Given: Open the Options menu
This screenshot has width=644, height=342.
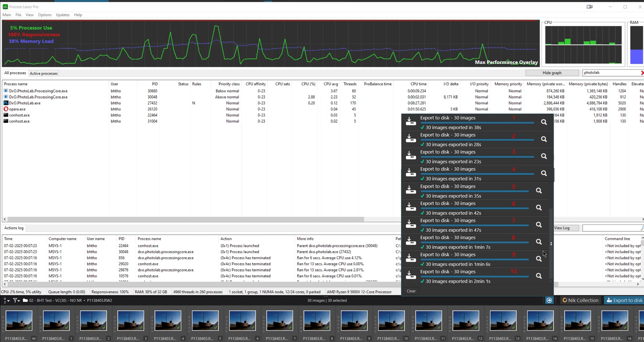Looking at the screenshot, I should [x=45, y=15].
